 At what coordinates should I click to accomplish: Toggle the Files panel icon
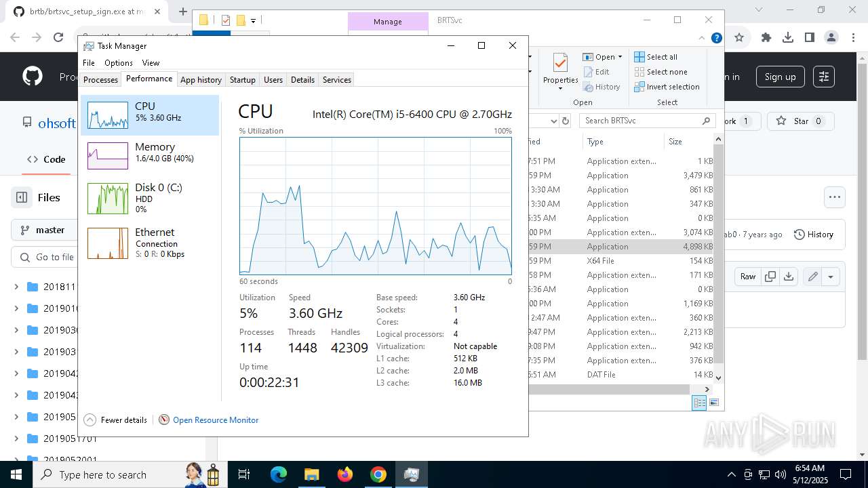pos(22,197)
